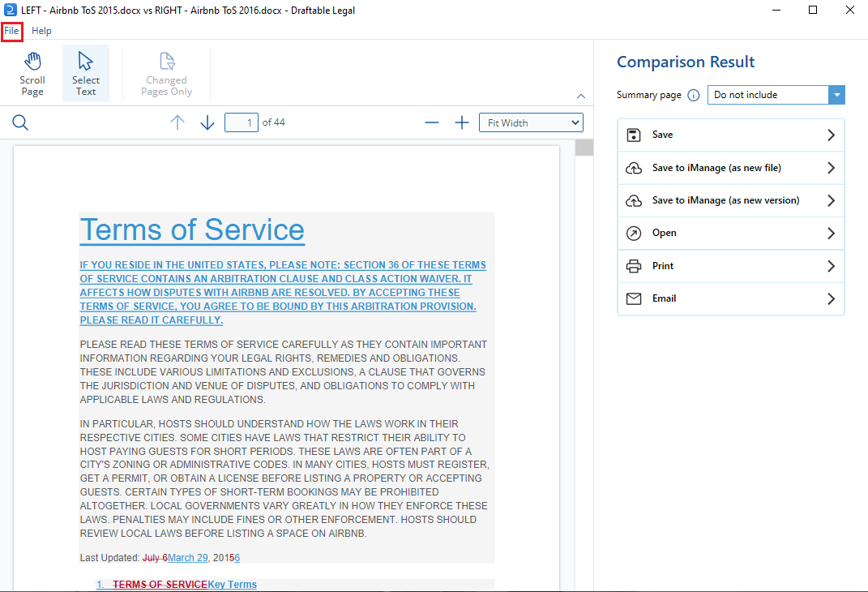The height and width of the screenshot is (592, 868).
Task: Click the Email button label
Action: [665, 298]
